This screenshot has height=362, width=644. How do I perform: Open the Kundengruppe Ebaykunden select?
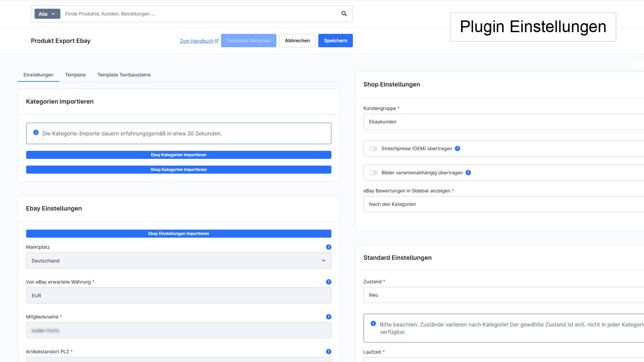coord(503,122)
